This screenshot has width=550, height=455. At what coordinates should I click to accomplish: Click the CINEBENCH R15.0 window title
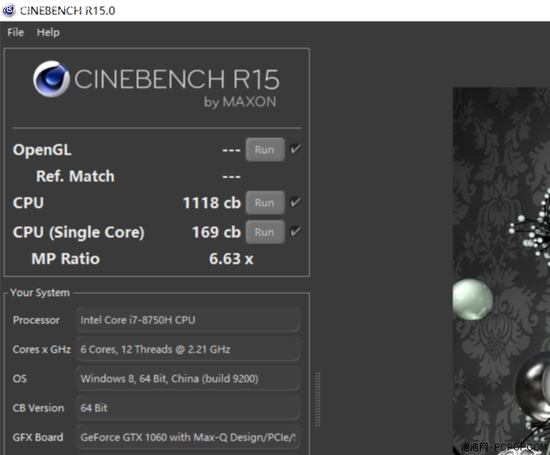click(x=67, y=11)
